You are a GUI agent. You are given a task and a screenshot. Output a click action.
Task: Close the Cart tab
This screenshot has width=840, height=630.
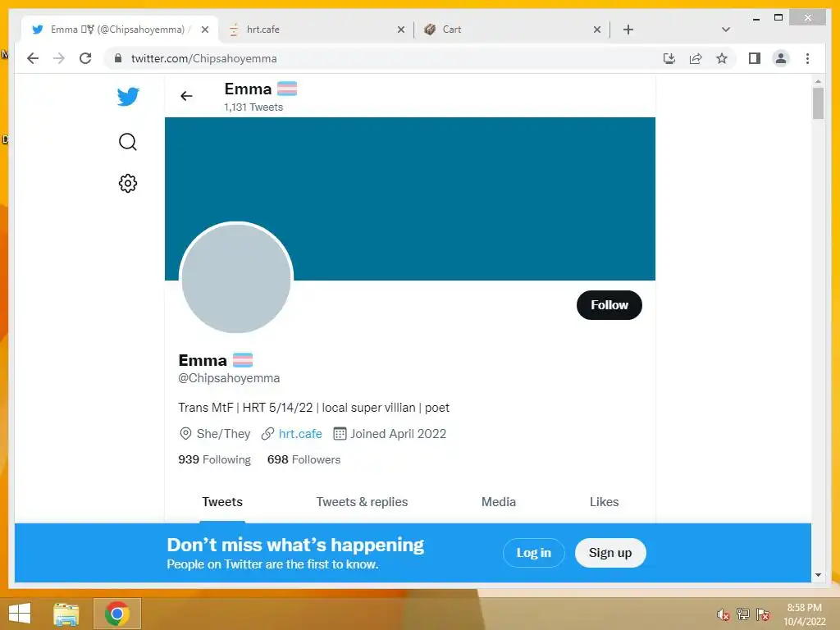(597, 30)
